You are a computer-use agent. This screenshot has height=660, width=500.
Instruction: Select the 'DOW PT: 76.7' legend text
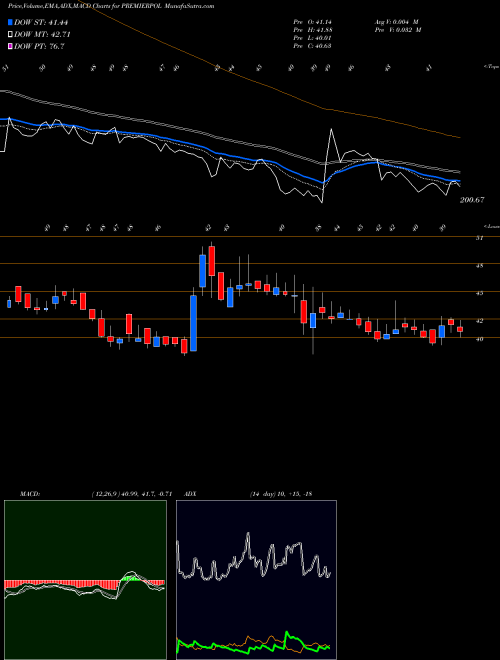[x=39, y=46]
